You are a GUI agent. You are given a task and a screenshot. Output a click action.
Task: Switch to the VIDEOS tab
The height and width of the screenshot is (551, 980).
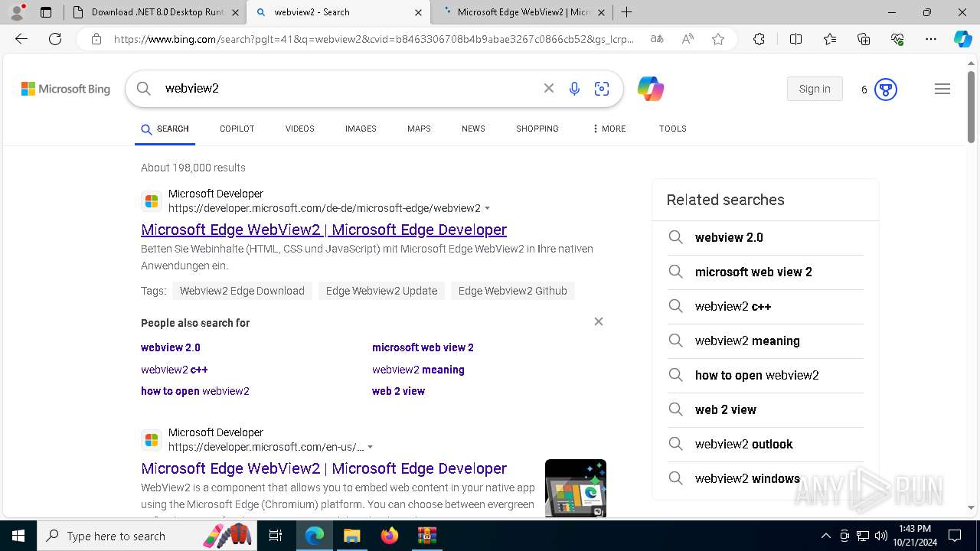[x=300, y=129]
